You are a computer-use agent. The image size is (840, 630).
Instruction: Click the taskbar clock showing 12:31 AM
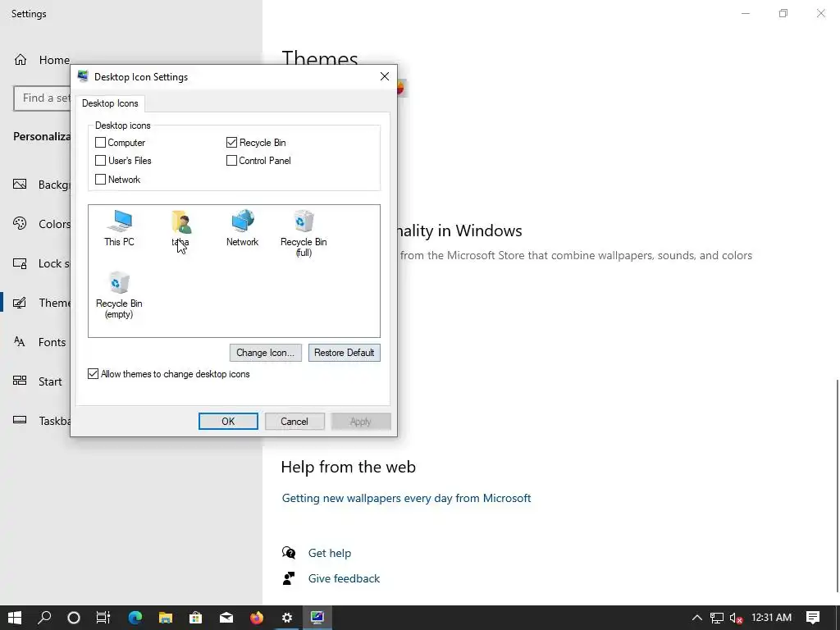click(x=771, y=618)
